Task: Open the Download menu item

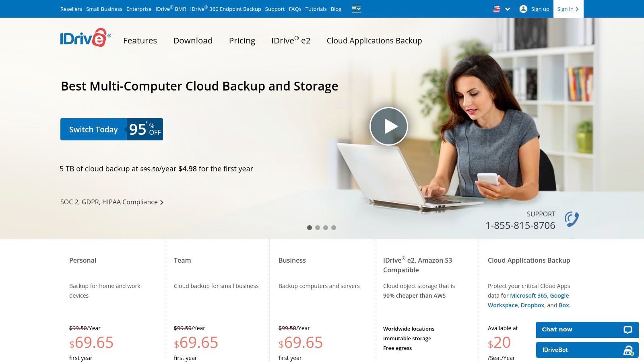Action: [193, 41]
